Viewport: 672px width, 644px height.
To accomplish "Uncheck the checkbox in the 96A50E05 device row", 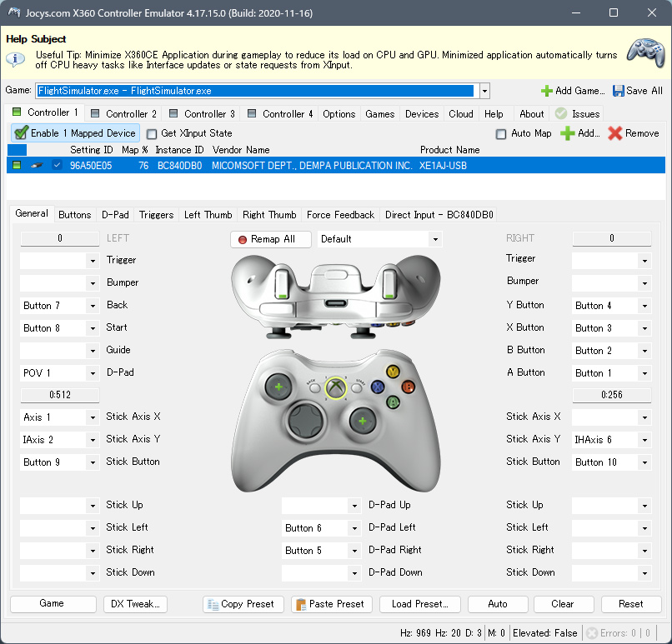I will click(x=57, y=165).
